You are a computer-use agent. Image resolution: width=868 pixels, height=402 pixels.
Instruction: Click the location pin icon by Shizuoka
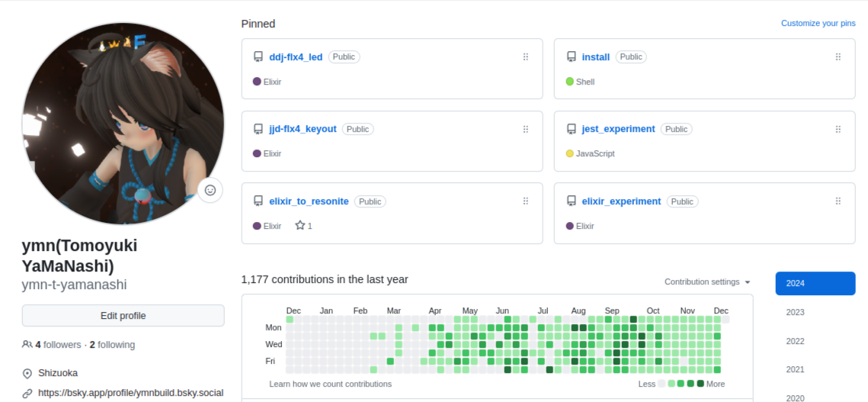pos(27,372)
